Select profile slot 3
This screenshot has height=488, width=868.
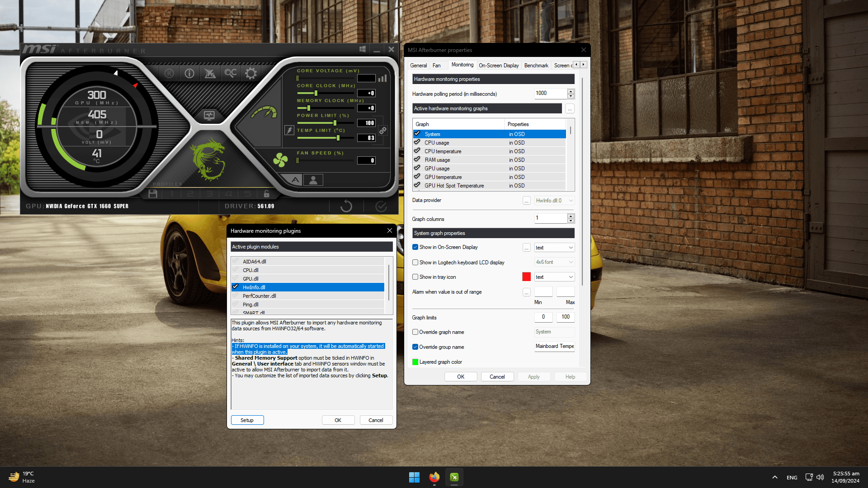point(209,194)
